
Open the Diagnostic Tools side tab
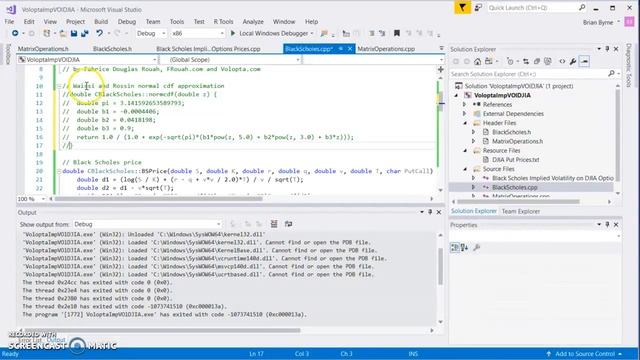[x=629, y=65]
